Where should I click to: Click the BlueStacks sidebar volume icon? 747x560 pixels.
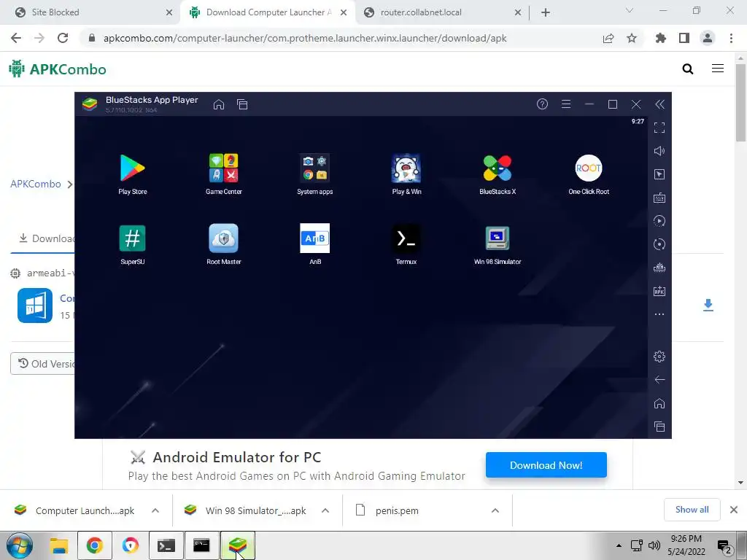point(659,151)
